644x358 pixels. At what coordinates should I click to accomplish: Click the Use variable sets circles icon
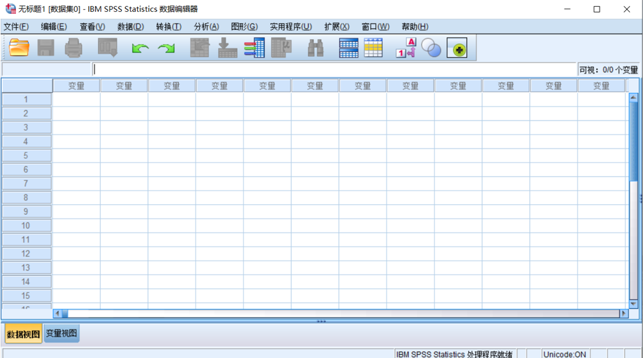coord(431,48)
